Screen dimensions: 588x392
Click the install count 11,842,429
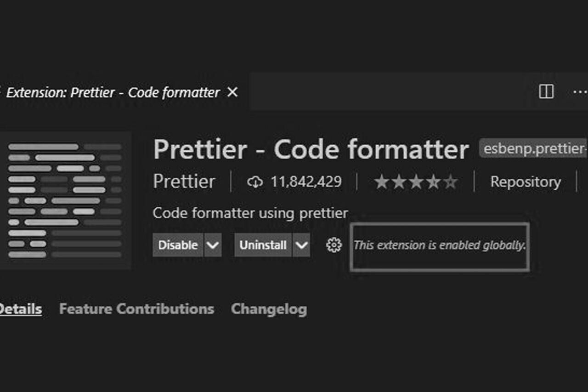tap(306, 182)
